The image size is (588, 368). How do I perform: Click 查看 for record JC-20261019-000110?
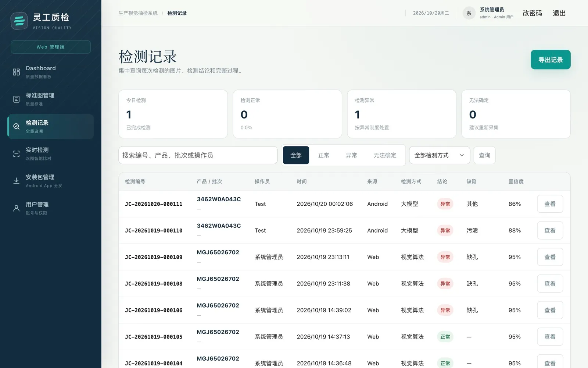pos(550,230)
